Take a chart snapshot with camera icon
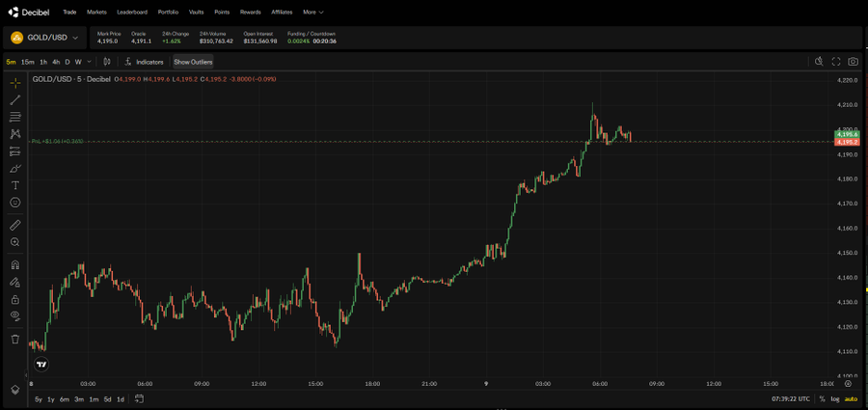The image size is (868, 410). pyautogui.click(x=854, y=62)
